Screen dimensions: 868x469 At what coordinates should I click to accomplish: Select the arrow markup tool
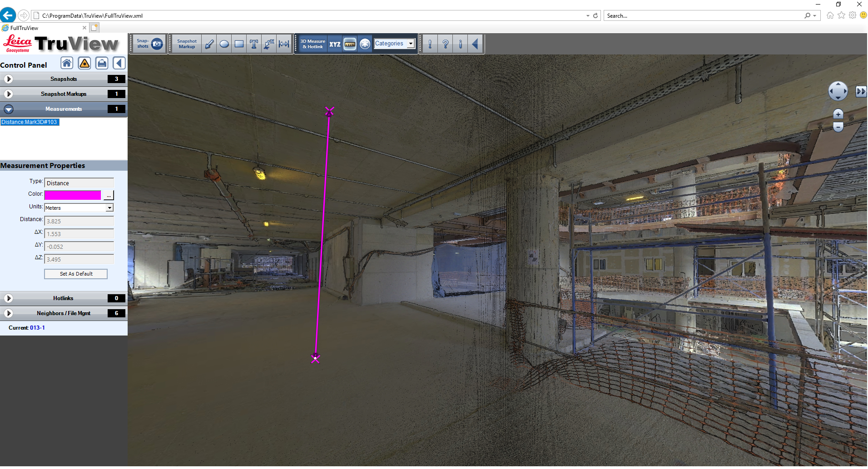pos(209,44)
